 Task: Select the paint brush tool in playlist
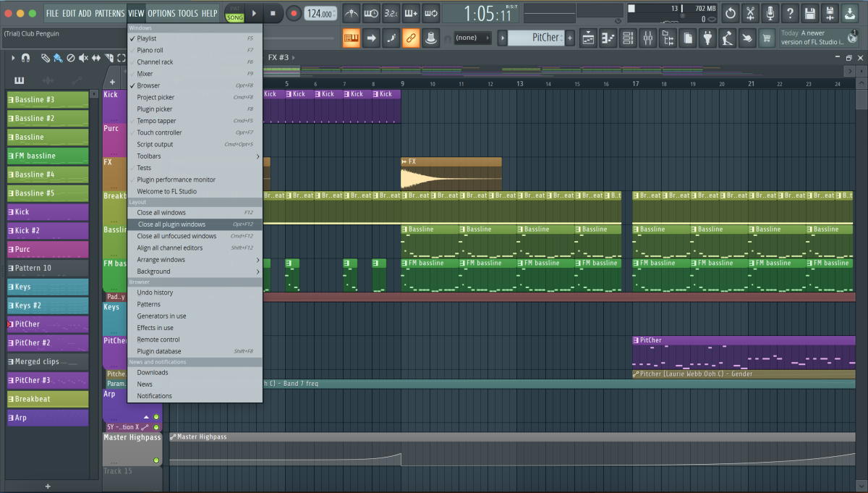(58, 58)
